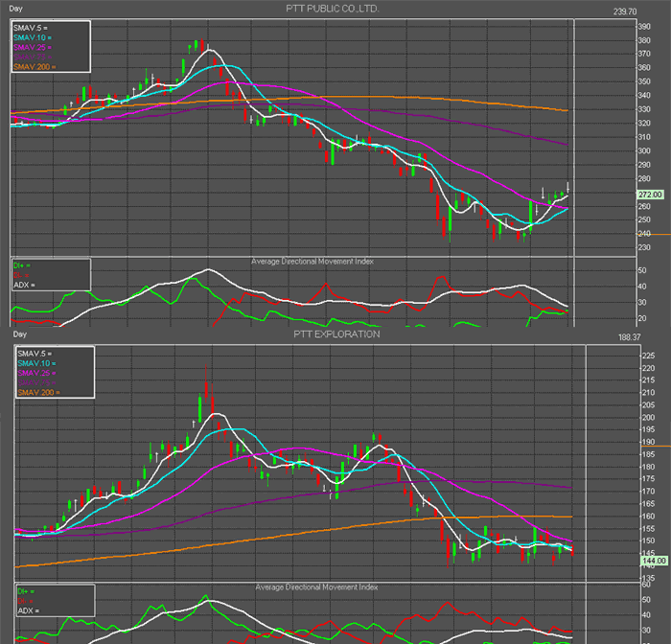Viewport: 671px width, 644px height.
Task: Select the Day label on the PTT PUBLIC chart
Action: click(16, 9)
